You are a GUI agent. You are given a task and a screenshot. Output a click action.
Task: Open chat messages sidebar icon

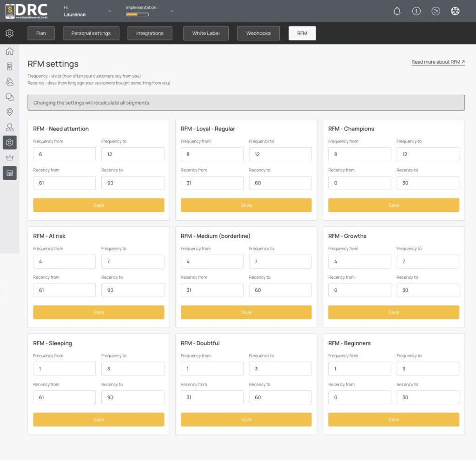10,97
